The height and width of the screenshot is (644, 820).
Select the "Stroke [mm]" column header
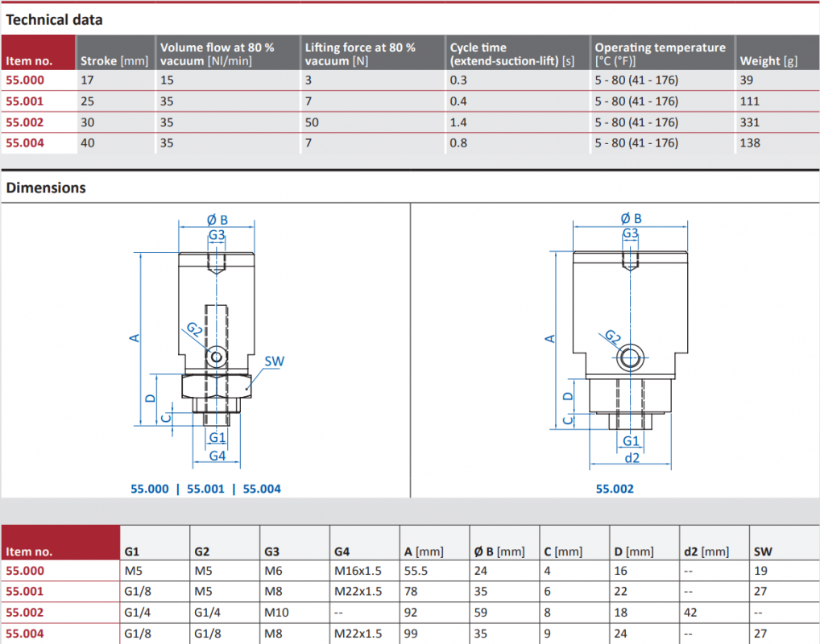(x=114, y=60)
